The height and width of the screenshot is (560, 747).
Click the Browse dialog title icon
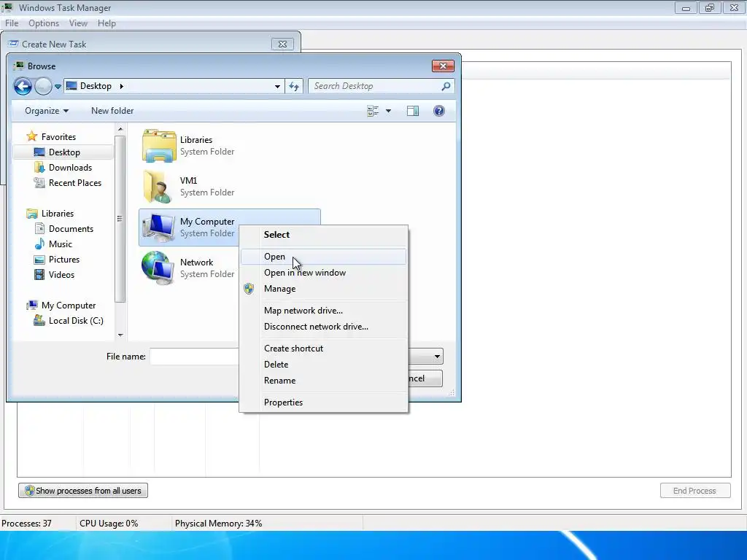click(18, 66)
